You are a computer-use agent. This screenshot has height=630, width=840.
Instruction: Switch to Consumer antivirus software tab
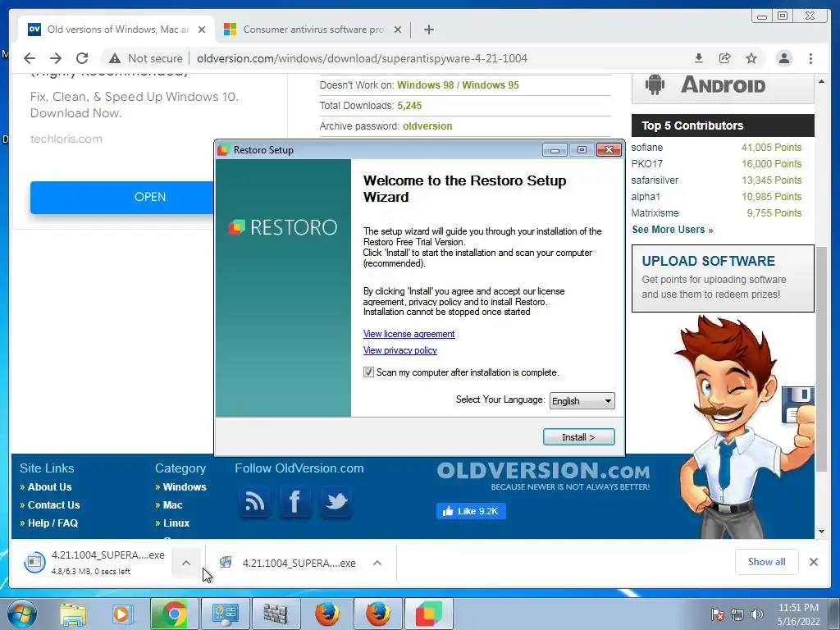313,30
